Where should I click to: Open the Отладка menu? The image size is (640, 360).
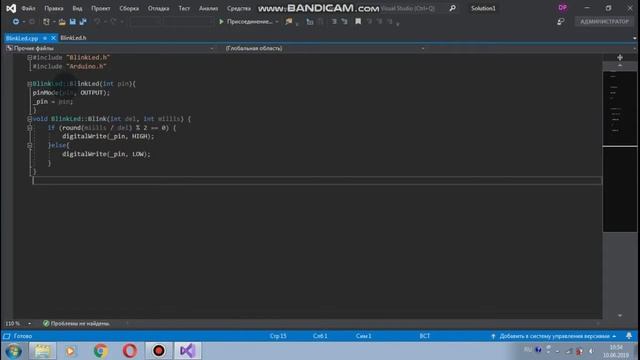(158, 8)
